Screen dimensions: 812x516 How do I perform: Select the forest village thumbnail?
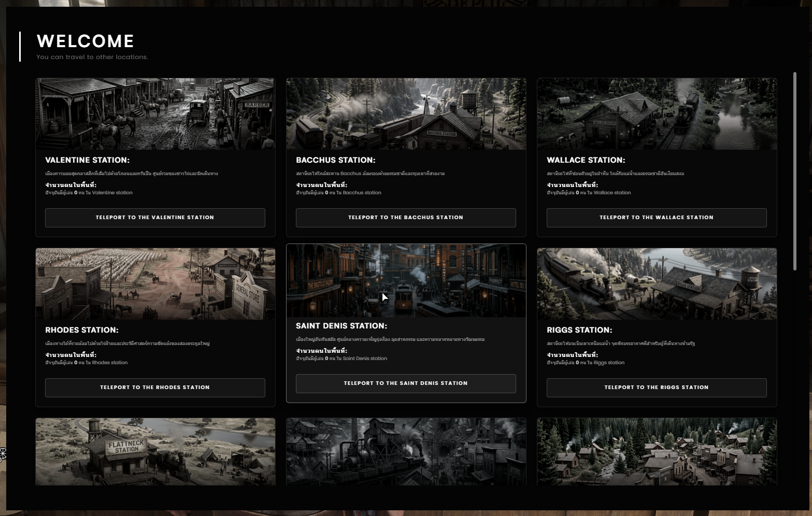coord(657,452)
